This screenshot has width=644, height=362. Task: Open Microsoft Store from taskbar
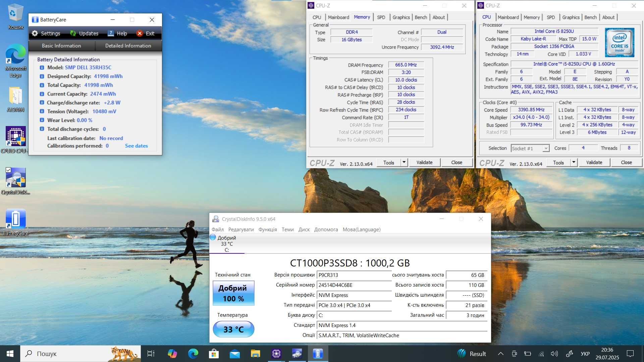[214, 354]
